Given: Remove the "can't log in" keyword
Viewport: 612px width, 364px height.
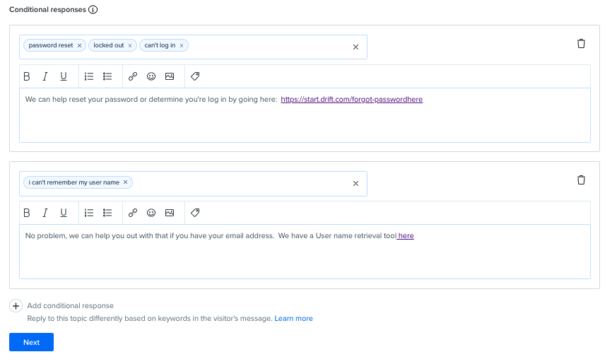Looking at the screenshot, I should coord(182,46).
